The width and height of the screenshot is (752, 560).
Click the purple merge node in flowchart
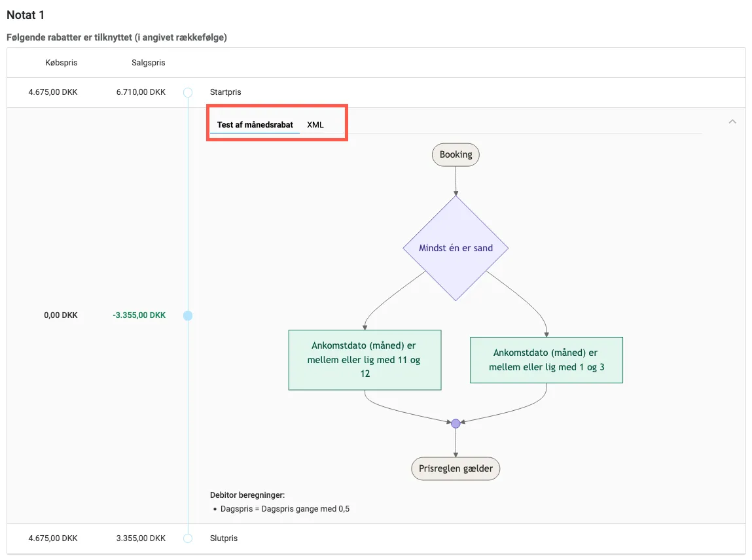456,423
